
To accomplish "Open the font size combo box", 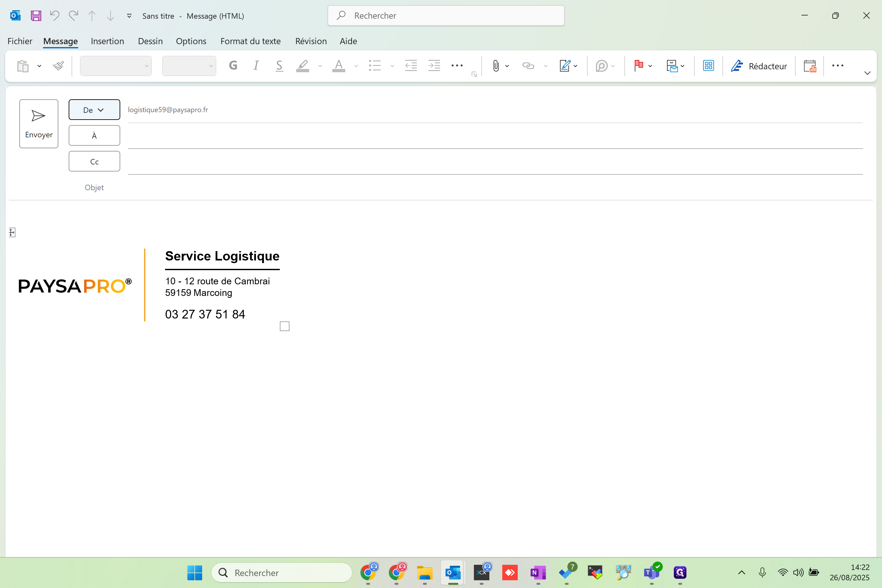I will pos(189,66).
